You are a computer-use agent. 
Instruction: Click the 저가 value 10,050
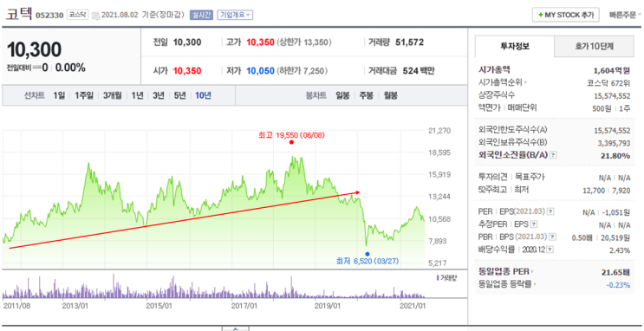(x=260, y=71)
